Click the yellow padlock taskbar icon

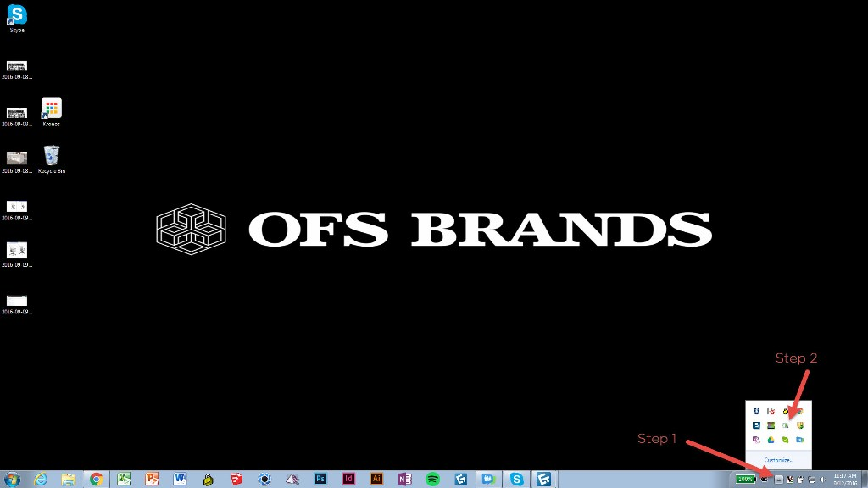tap(209, 480)
